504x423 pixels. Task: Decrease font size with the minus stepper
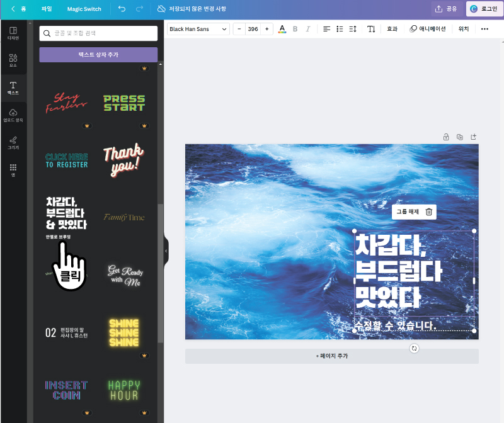click(x=239, y=29)
